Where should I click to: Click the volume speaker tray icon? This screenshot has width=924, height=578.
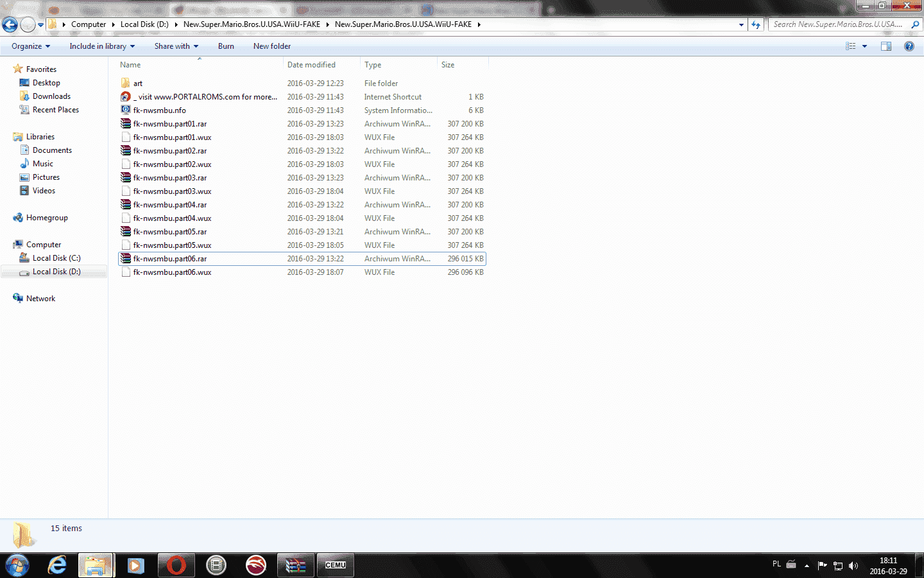853,566
